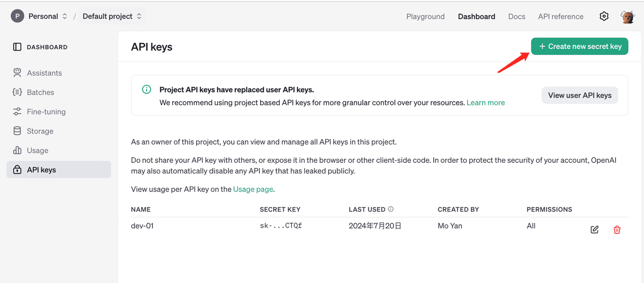This screenshot has height=283, width=644.
Task: Click the Personal organization P badge
Action: click(x=18, y=16)
